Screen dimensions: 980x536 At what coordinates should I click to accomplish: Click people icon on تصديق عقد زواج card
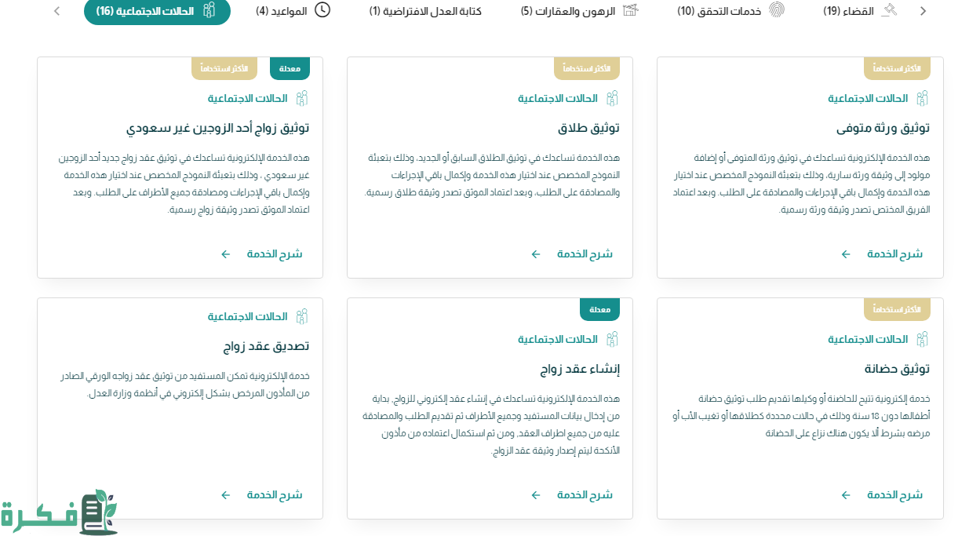[302, 317]
